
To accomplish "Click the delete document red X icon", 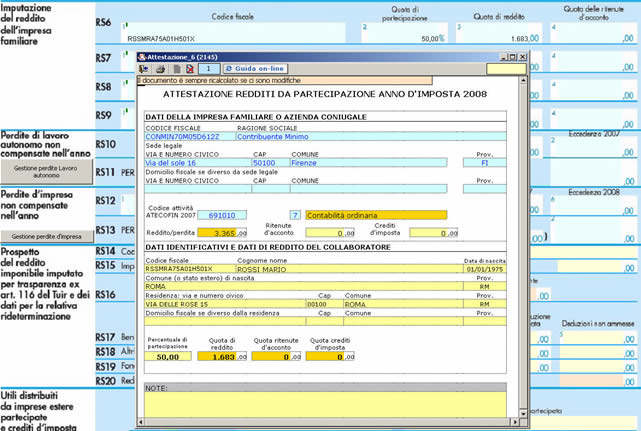I will click(x=189, y=69).
